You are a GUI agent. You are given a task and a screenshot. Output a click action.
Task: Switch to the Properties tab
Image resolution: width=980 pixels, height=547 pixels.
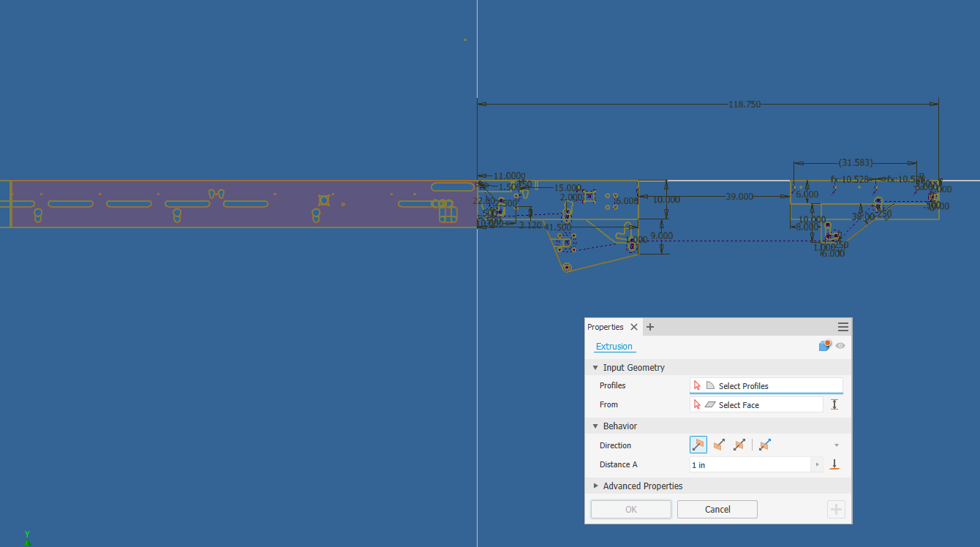pyautogui.click(x=607, y=327)
